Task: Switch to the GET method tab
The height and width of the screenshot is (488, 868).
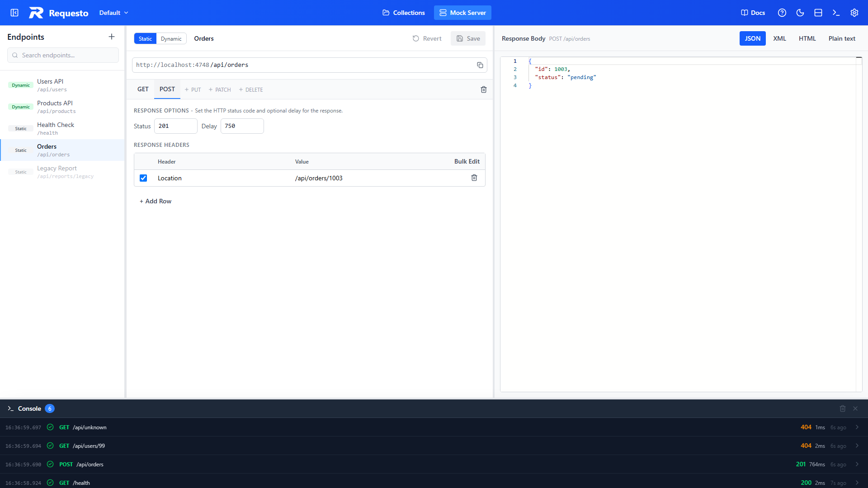Action: pos(143,89)
